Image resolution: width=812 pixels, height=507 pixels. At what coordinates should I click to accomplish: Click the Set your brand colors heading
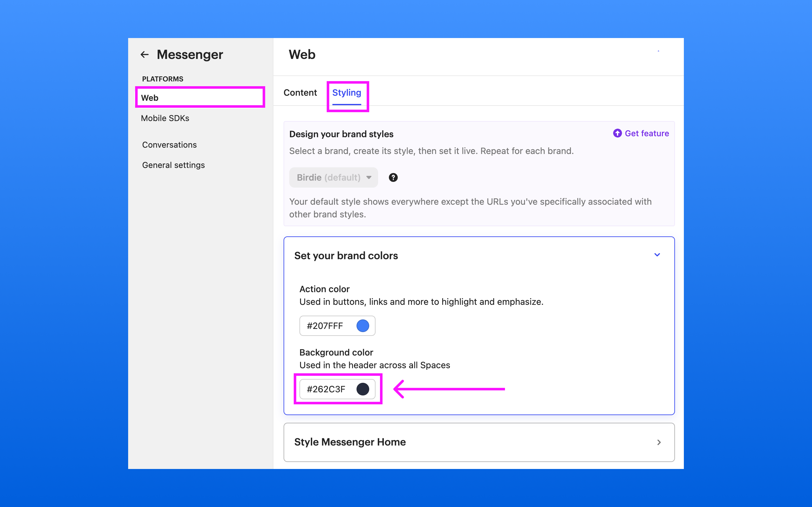(x=346, y=255)
